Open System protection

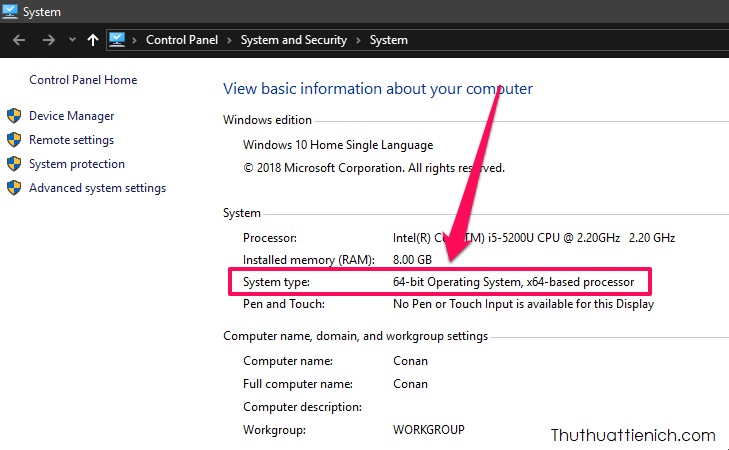(77, 164)
